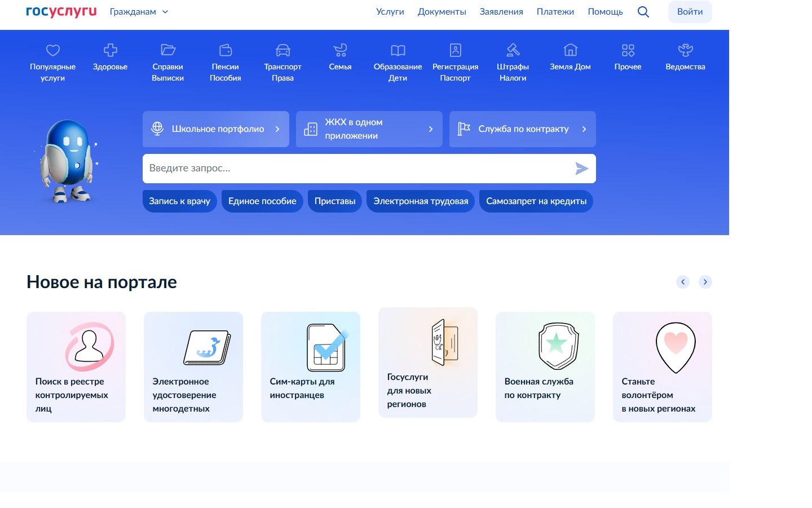
Task: Open the Платежи menu item
Action: tap(555, 12)
